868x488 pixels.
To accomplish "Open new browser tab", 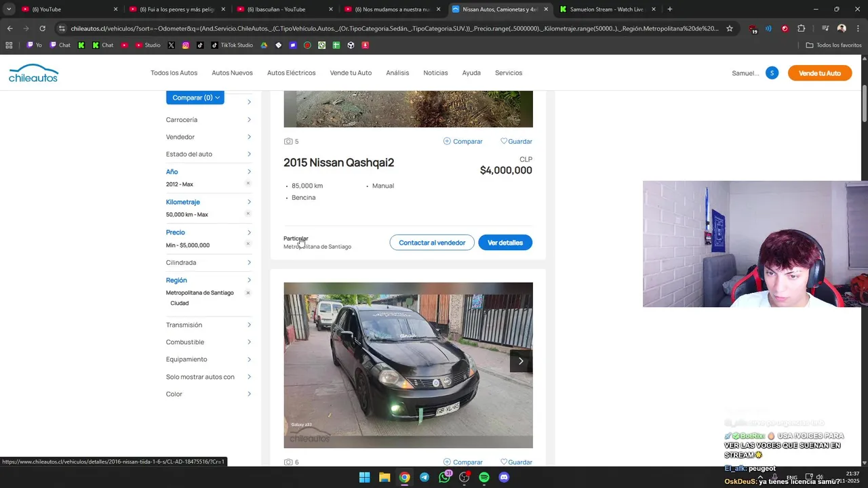I will pos(670,9).
